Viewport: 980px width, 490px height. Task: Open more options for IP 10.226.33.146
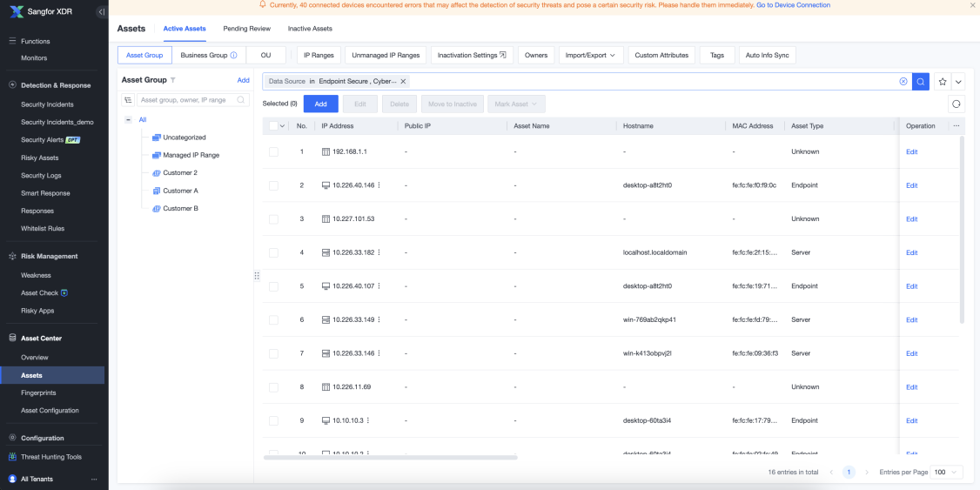pyautogui.click(x=379, y=353)
